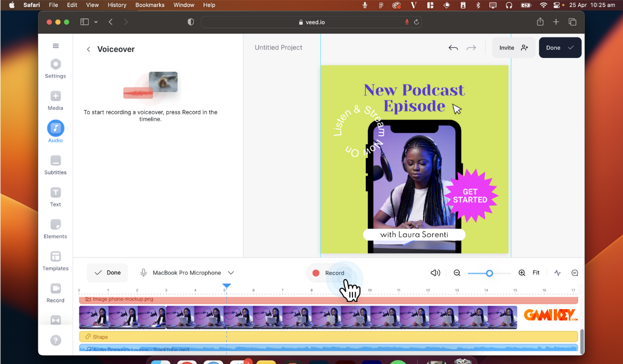The height and width of the screenshot is (364, 623).
Task: Click the blue playhead marker on the timeline
Action: click(226, 286)
